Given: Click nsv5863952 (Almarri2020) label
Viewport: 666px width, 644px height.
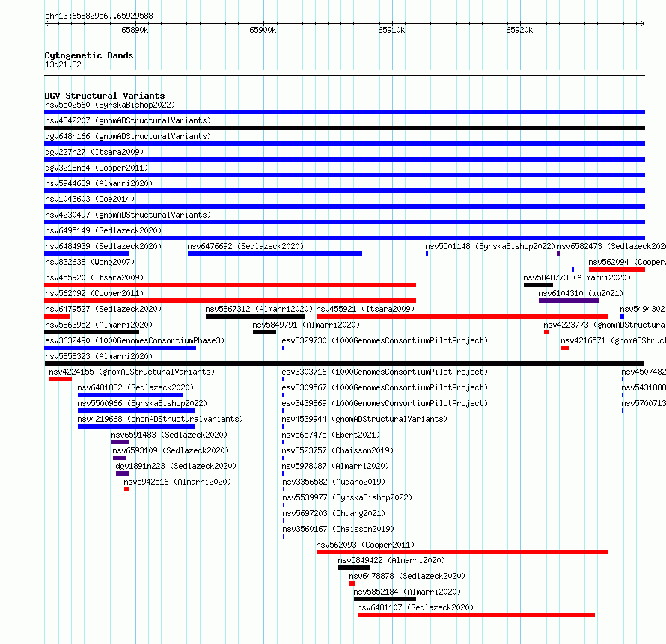Looking at the screenshot, I should point(99,325).
